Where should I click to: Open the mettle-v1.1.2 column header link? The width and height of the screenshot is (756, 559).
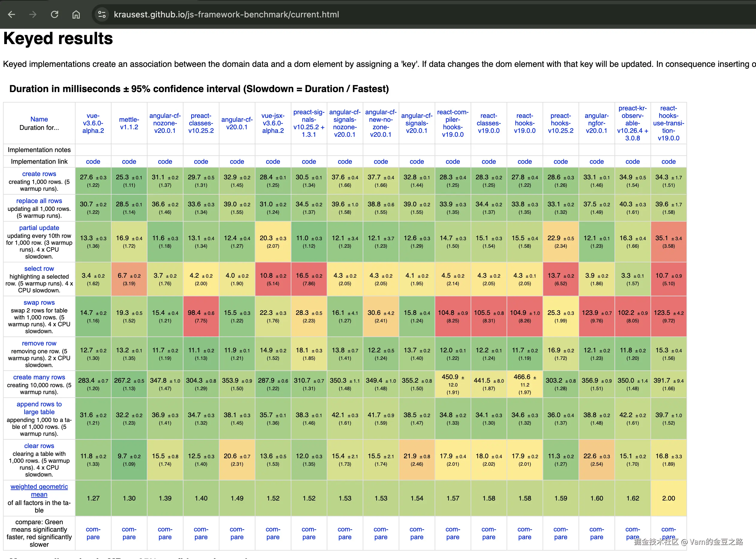coord(129,123)
